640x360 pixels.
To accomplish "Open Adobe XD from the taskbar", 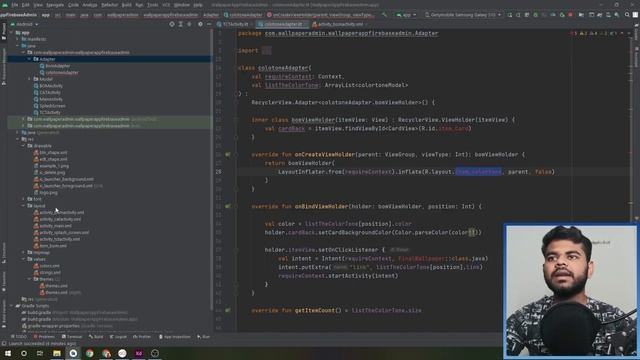I will 138,353.
